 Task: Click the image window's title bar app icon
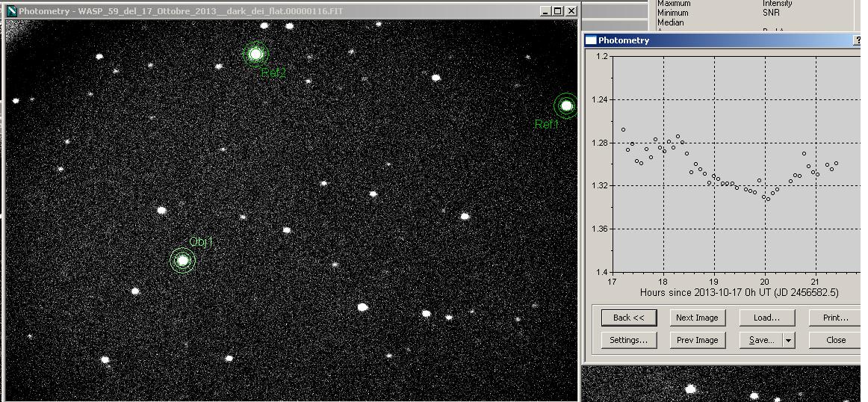point(11,11)
